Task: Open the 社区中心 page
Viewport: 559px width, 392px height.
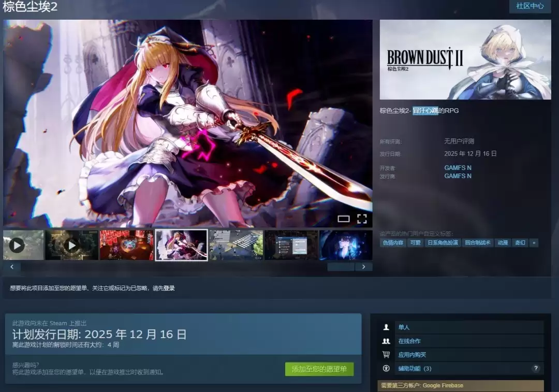Action: (529, 6)
